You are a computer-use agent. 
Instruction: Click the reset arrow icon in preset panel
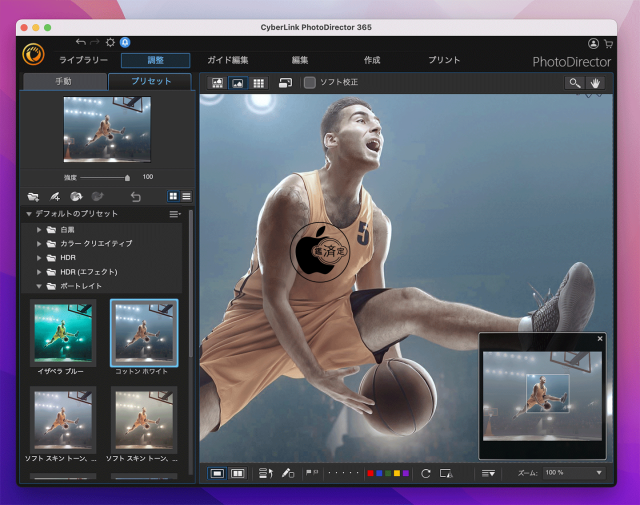pyautogui.click(x=136, y=197)
